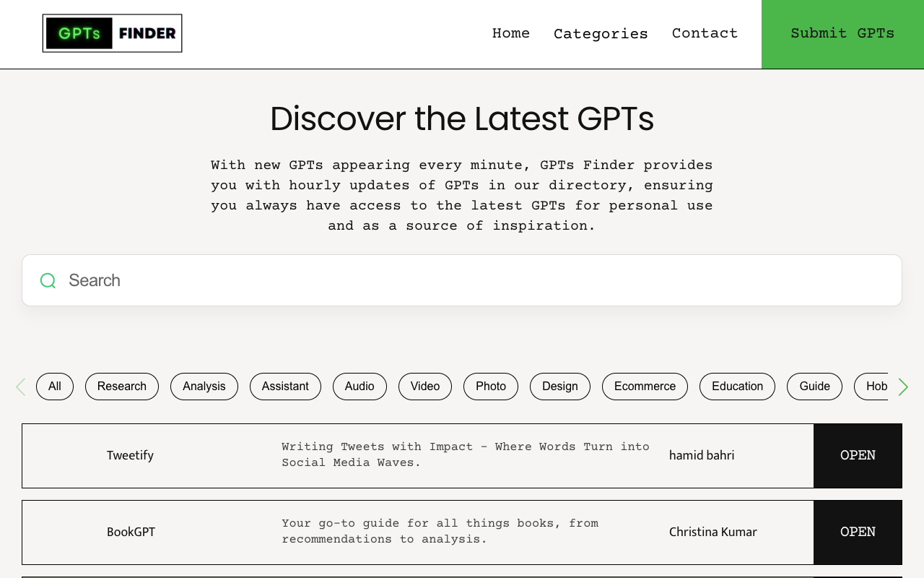Focus the Search input field

pyautogui.click(x=462, y=280)
